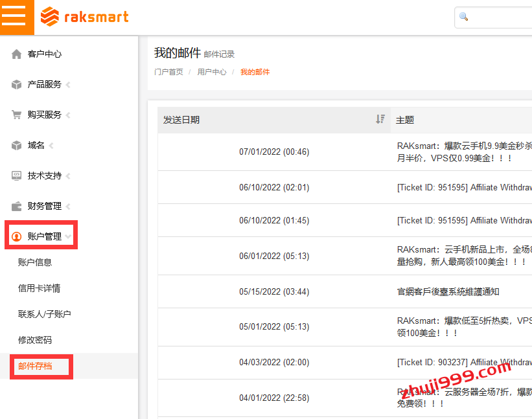Screen dimensions: 532x419
Task: Click the 发送日期 column header
Action: (274, 120)
